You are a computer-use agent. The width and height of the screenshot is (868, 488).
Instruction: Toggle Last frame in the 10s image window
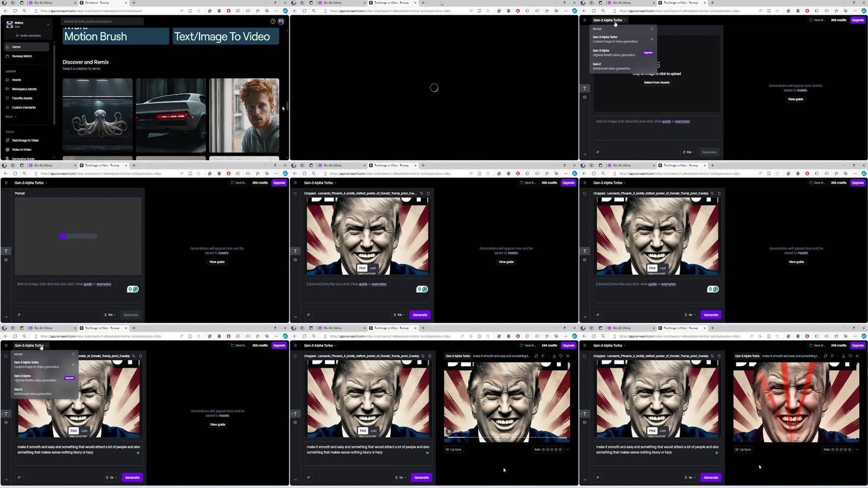point(373,268)
